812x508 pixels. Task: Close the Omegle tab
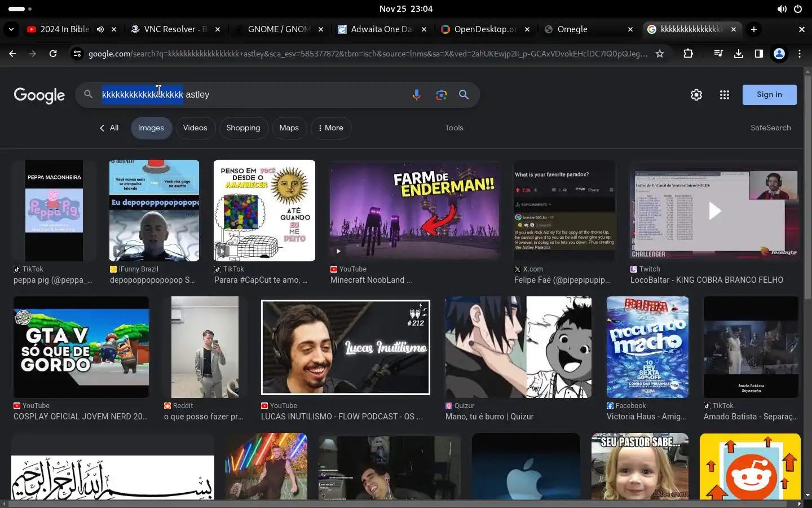click(x=630, y=29)
